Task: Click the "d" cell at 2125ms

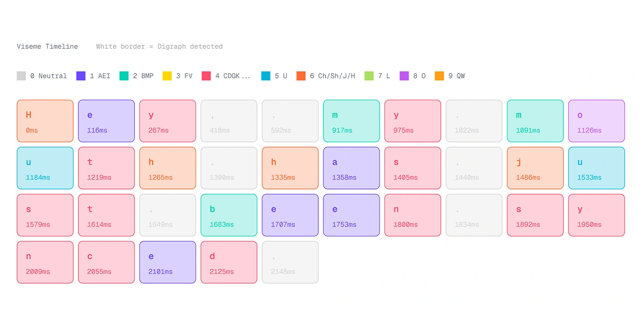Action: pyautogui.click(x=229, y=262)
